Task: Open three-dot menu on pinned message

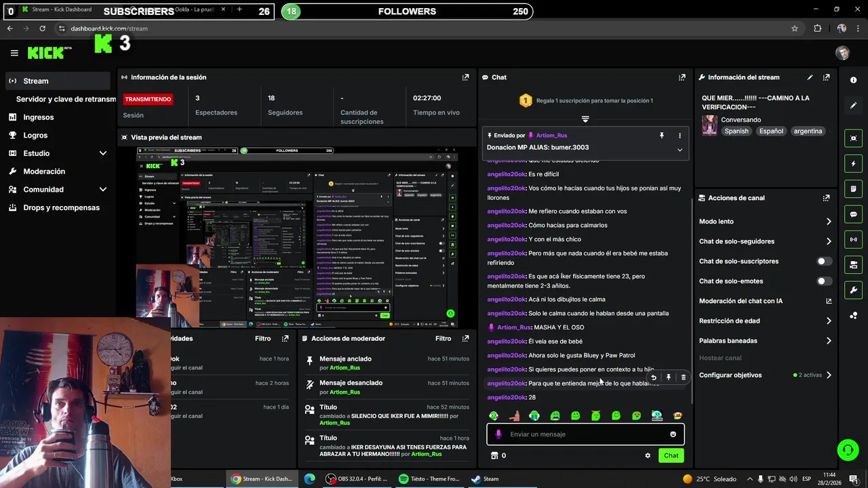Action: coord(679,136)
